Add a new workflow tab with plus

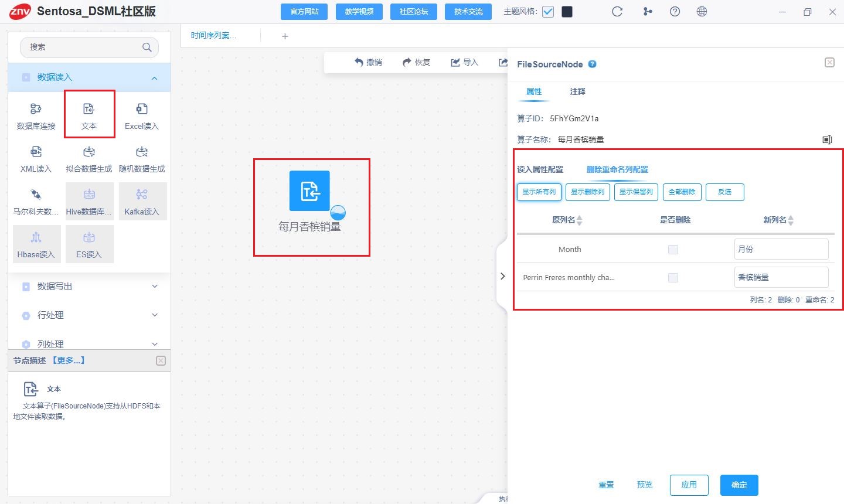285,36
